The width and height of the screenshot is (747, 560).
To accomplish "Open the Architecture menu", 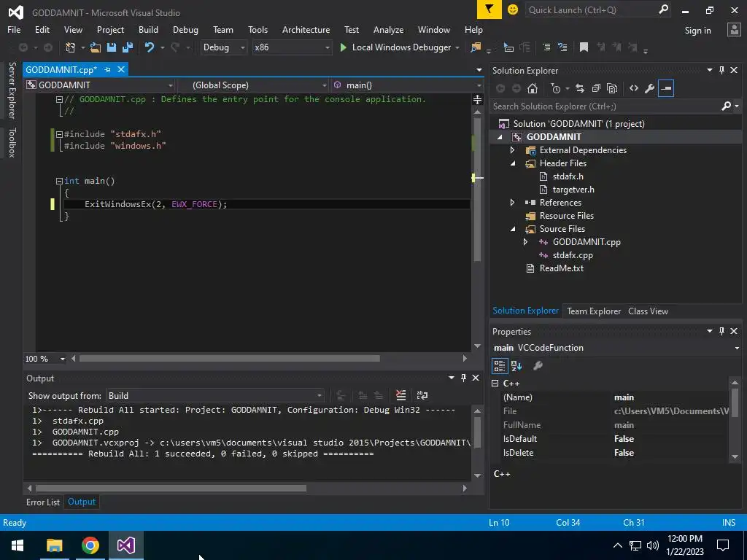I will 306,29.
